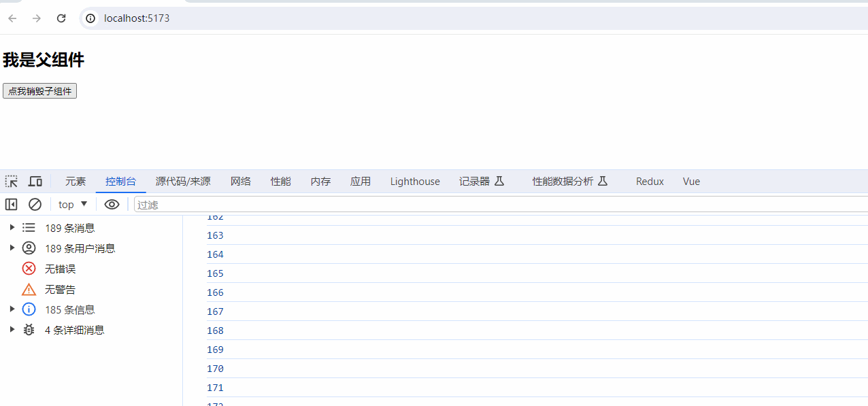The height and width of the screenshot is (406, 868).
Task: Expand the 4 条详细消息 group
Action: (12, 329)
